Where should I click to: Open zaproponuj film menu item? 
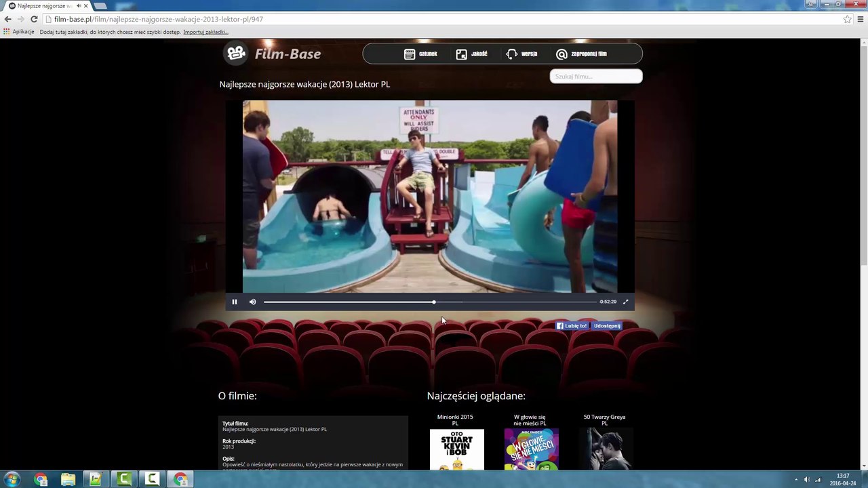click(581, 54)
